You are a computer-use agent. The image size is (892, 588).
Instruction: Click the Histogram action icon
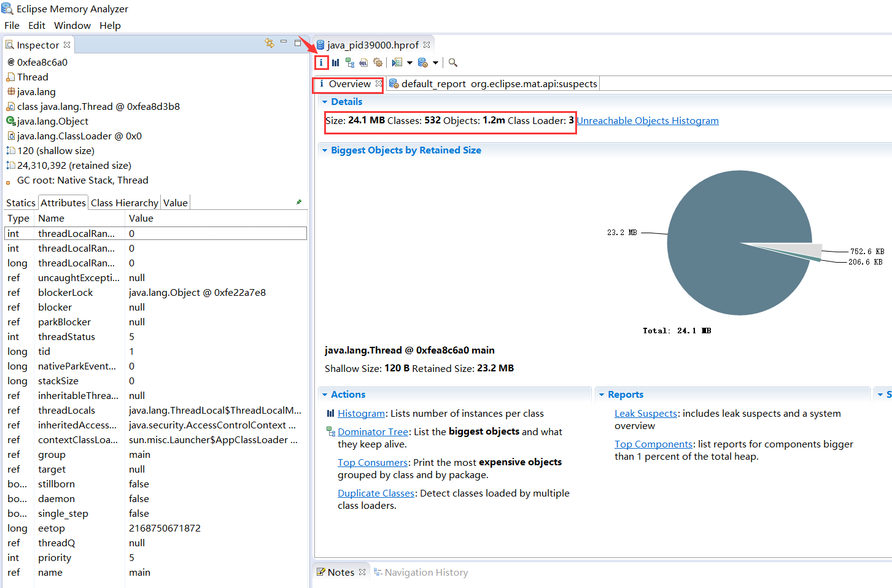click(x=331, y=413)
